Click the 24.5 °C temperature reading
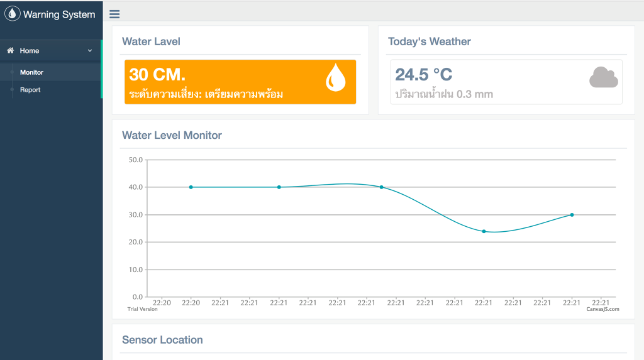The image size is (644, 360). pyautogui.click(x=423, y=75)
